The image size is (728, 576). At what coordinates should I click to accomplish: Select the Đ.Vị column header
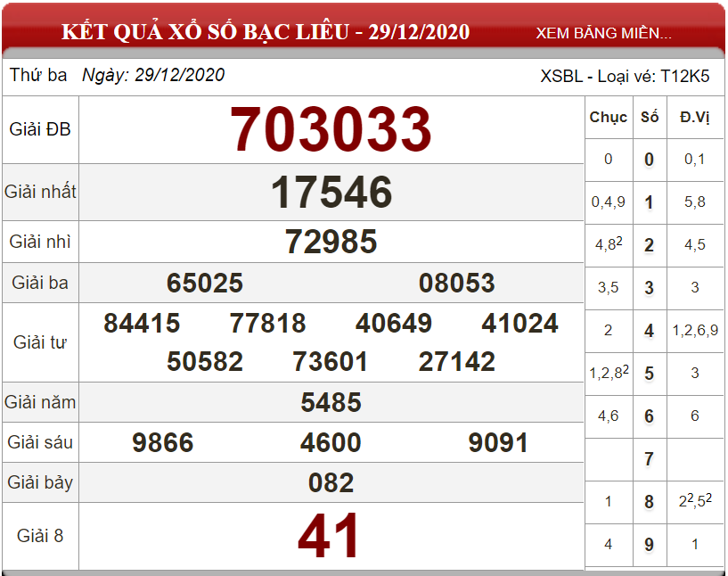(695, 117)
